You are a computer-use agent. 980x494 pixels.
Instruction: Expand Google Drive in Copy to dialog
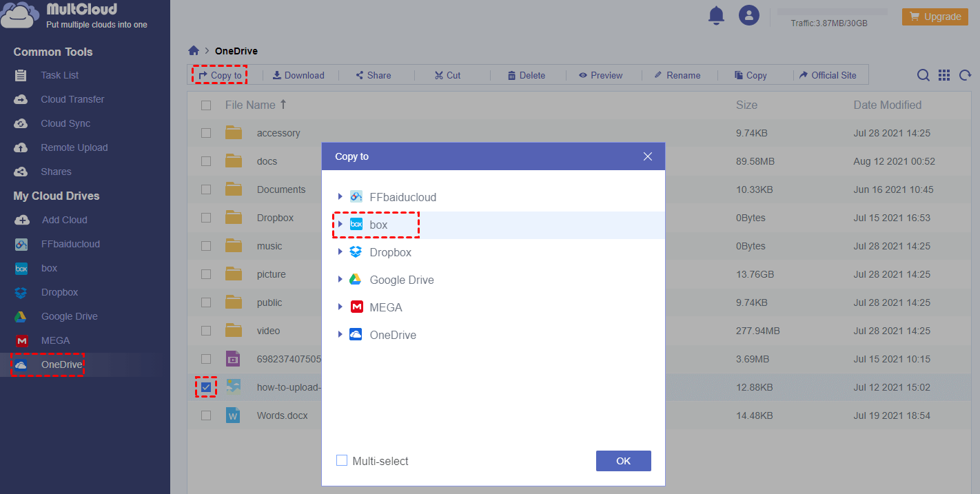tap(340, 280)
